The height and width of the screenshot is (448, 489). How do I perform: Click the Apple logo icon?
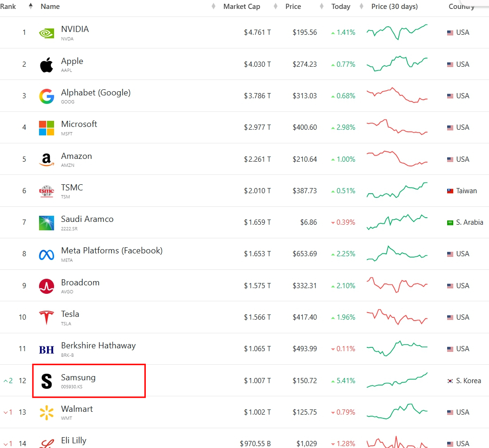pos(47,64)
